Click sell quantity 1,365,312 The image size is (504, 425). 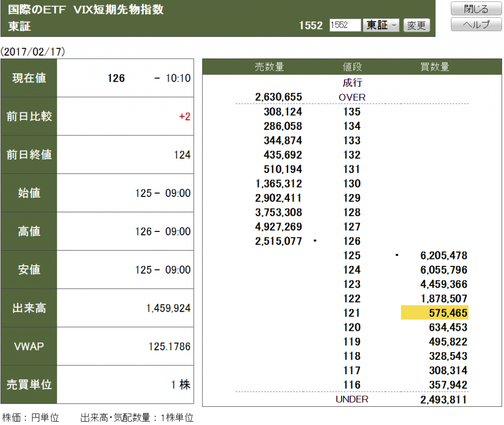pos(279,184)
